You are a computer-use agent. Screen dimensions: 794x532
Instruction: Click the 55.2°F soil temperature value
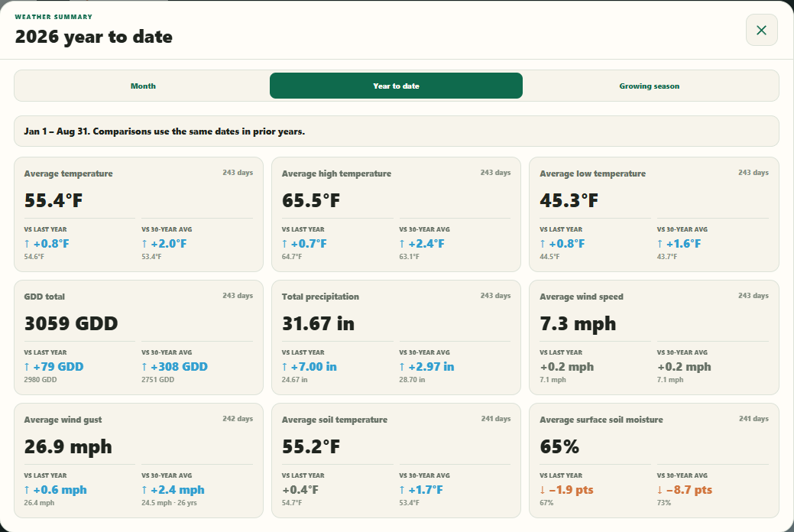(311, 447)
